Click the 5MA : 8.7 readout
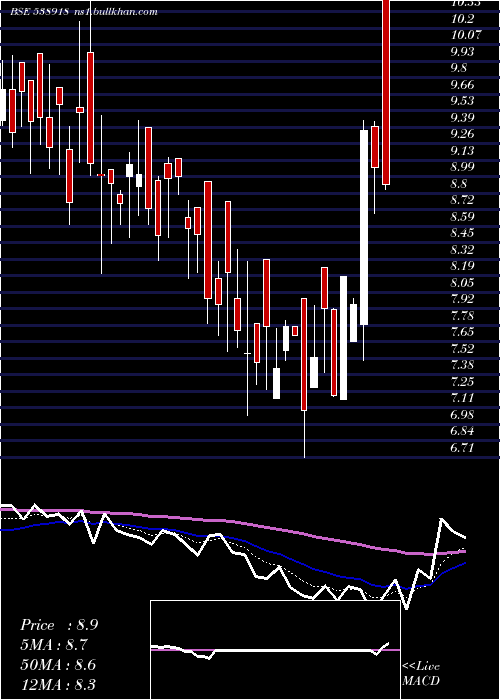The image size is (500, 700). pyautogui.click(x=56, y=645)
